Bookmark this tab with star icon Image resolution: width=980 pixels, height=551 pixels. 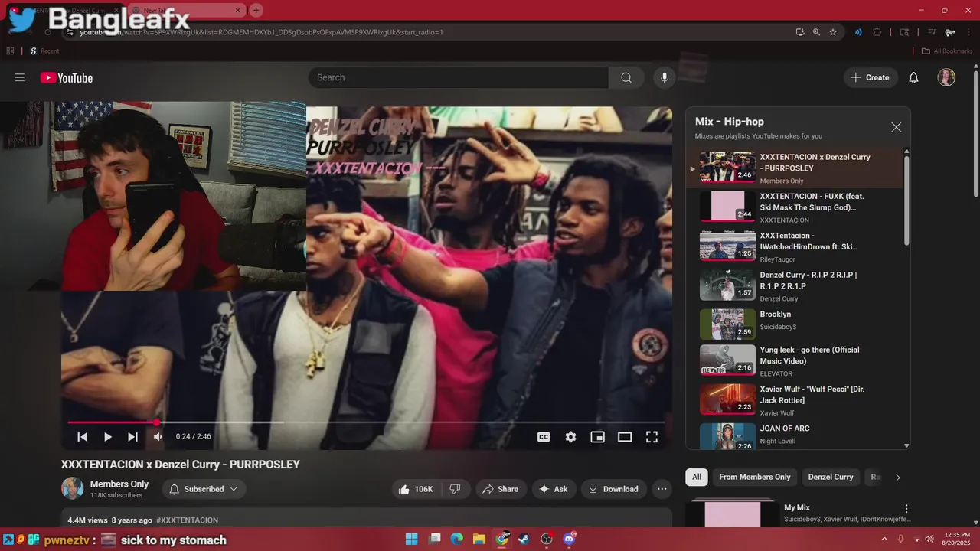coord(833,32)
